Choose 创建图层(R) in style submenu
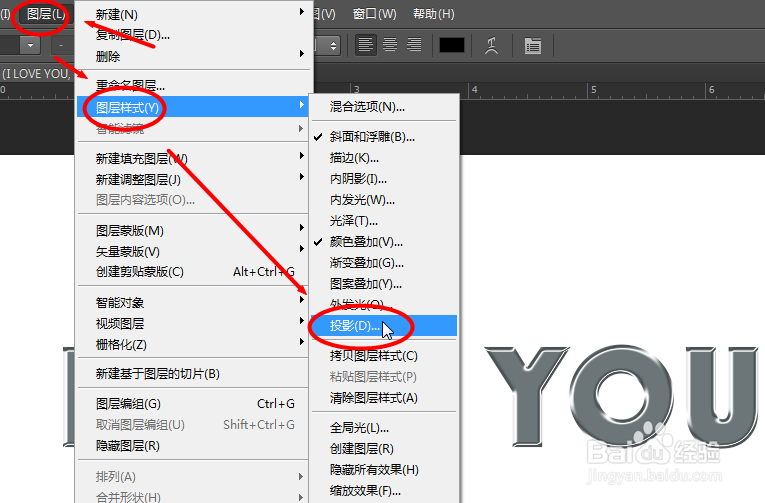Screen dimensions: 765x503 point(384,449)
